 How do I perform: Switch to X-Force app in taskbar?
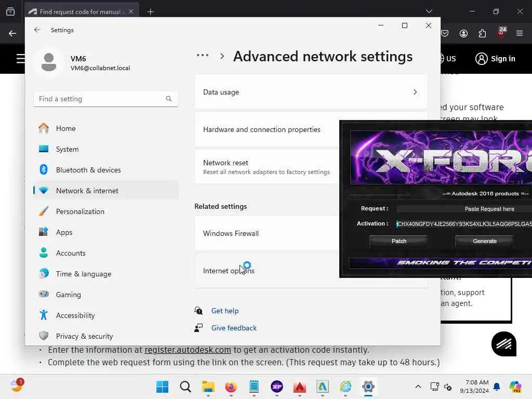277,387
